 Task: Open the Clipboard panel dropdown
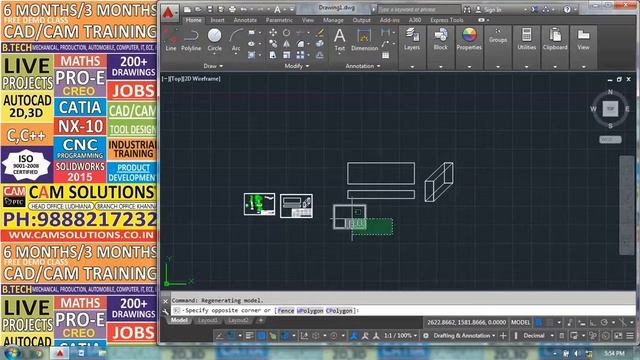click(555, 67)
